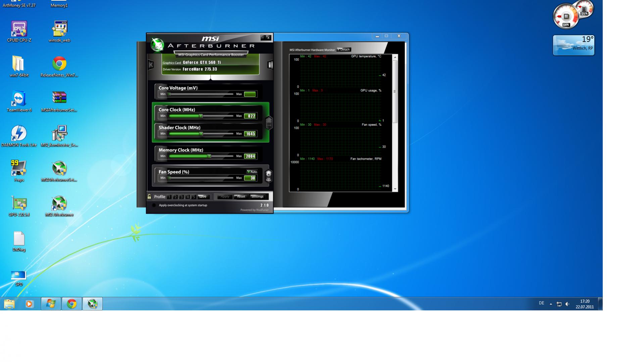
Task: Close Afterburner with the skin X button
Action: click(268, 38)
